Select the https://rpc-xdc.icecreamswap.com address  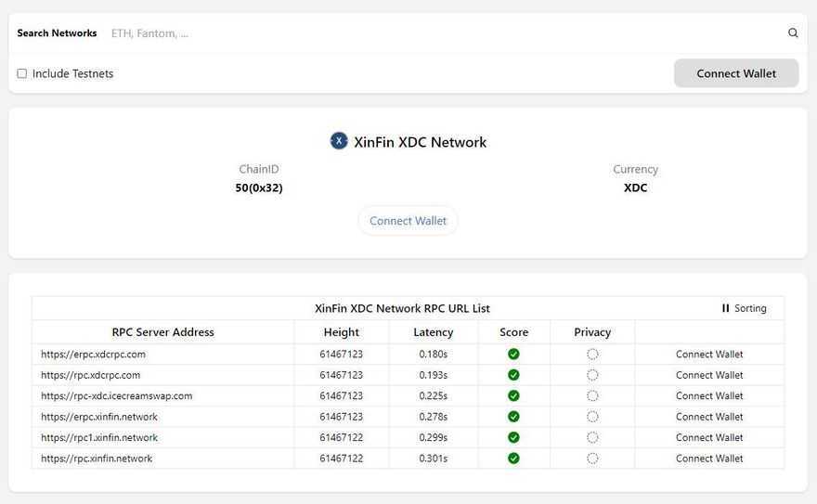point(117,396)
